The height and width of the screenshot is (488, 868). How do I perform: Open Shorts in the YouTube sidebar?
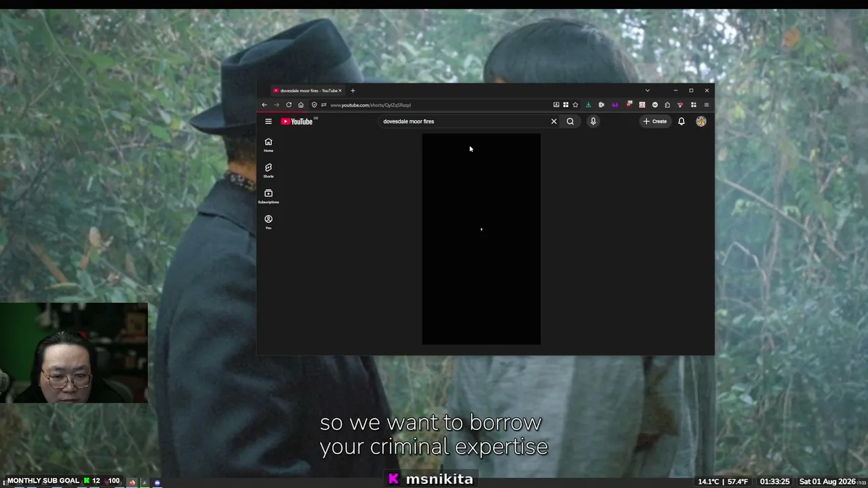point(269,170)
